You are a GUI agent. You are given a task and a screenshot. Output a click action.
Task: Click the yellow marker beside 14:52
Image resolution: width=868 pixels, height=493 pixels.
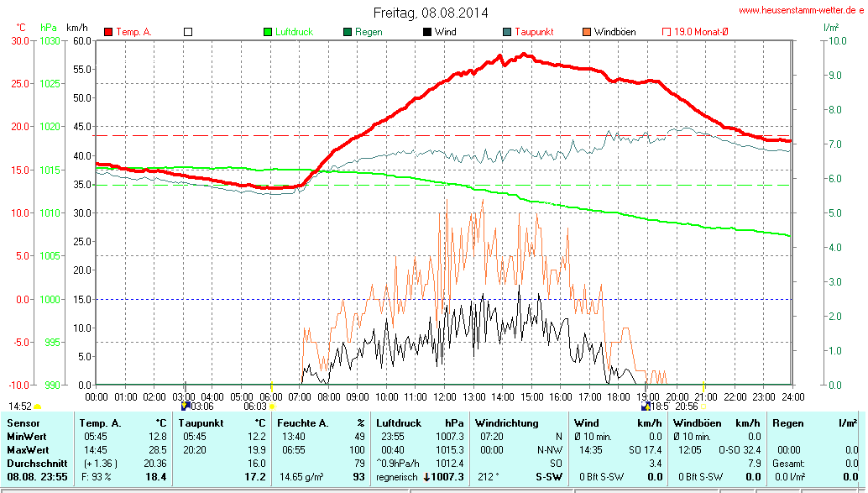pos(38,406)
